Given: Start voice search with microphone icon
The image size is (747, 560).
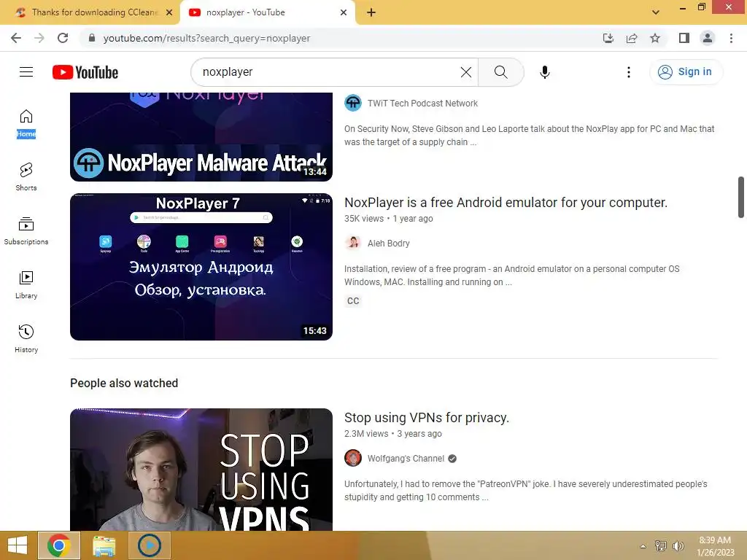Looking at the screenshot, I should (x=544, y=72).
